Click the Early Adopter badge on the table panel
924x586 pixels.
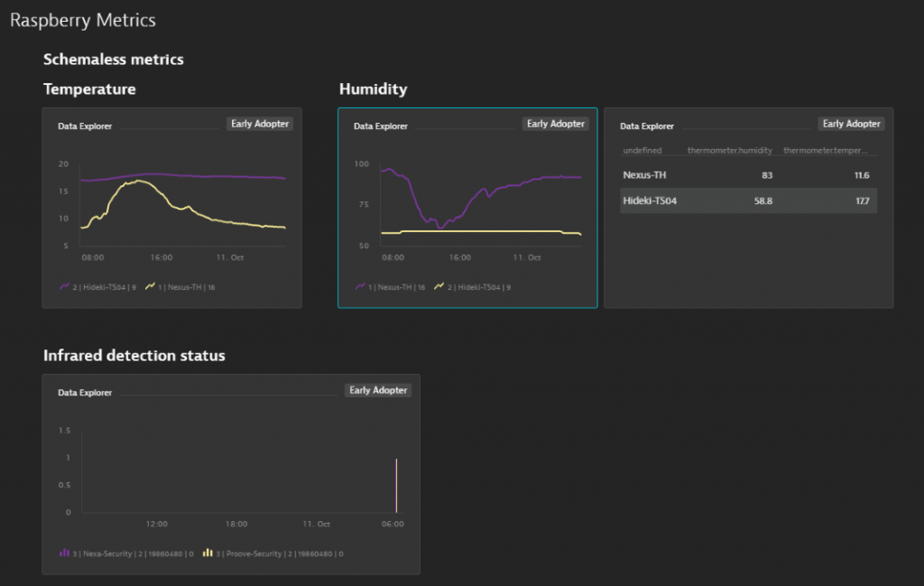coord(851,123)
